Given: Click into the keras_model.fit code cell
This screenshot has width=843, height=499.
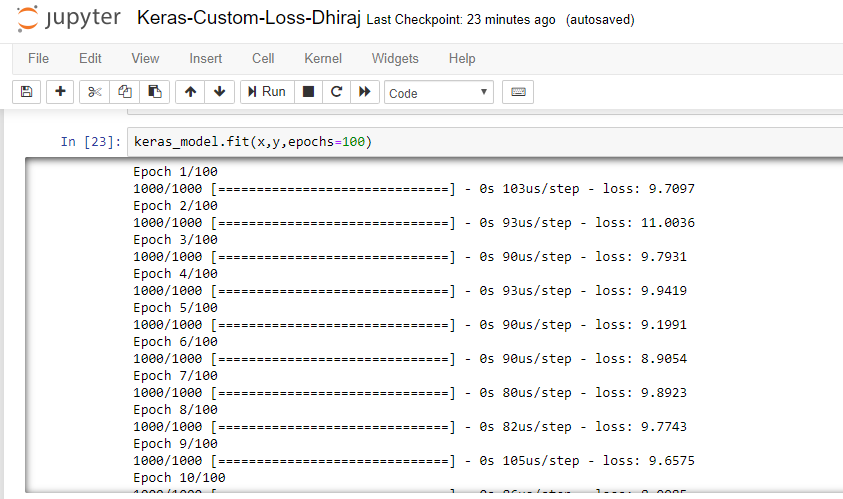Looking at the screenshot, I should [x=485, y=142].
